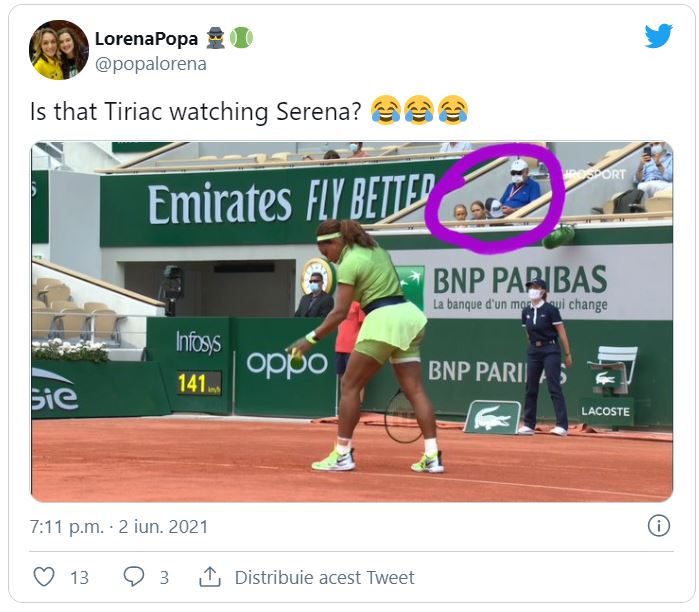Click the first laughing-crying emoji in tweet
This screenshot has width=699, height=612.
[385, 109]
